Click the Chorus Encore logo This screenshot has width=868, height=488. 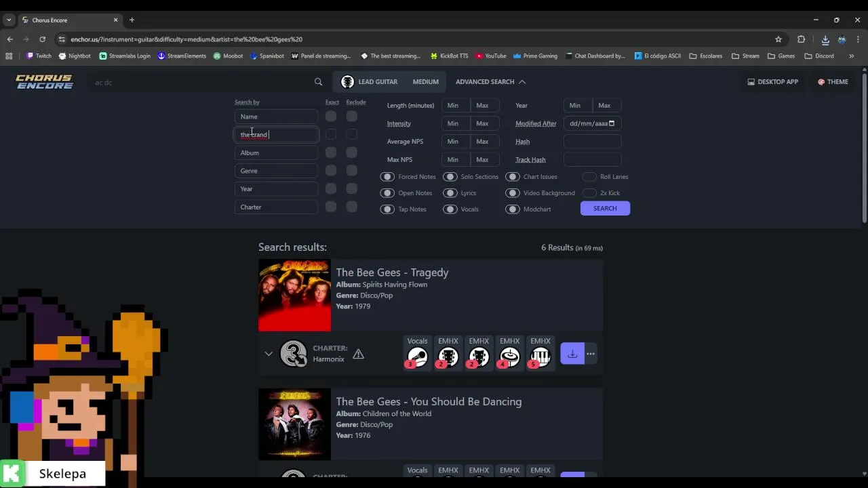45,82
